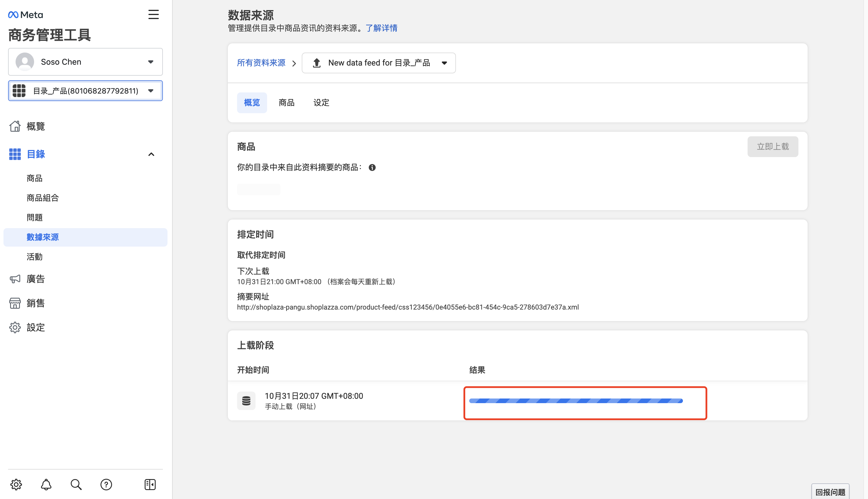This screenshot has width=868, height=499.
Task: Go to 所有资料来源 breadcrumb link
Action: [261, 63]
